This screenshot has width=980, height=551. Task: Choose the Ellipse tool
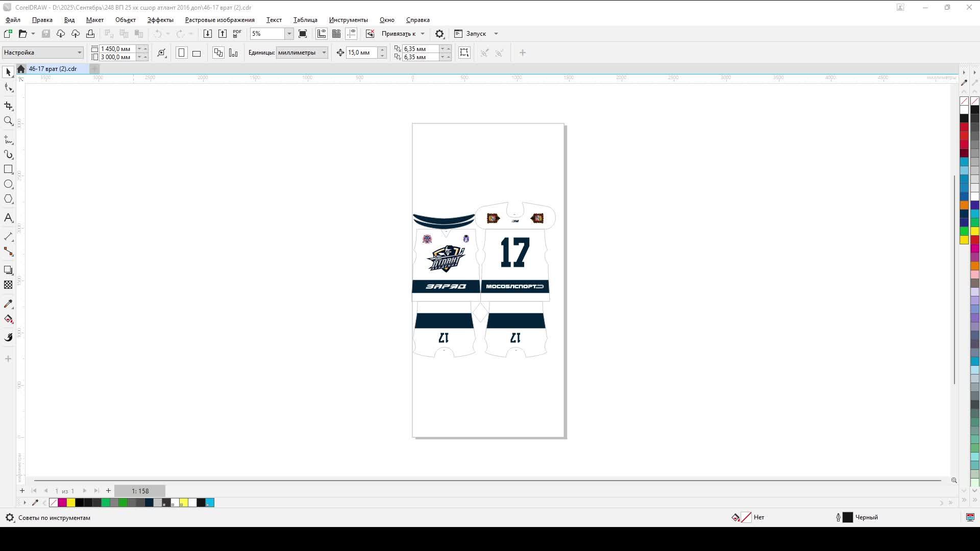8,185
